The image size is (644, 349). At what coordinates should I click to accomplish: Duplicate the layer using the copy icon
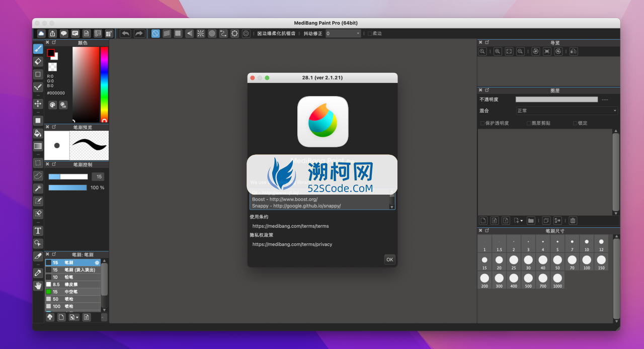coord(546,220)
